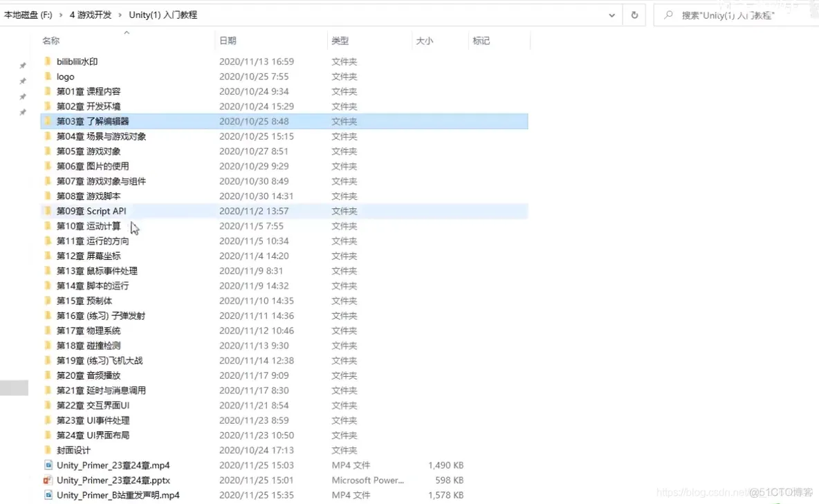The image size is (819, 504).
Task: Sort files by 名称 column header
Action: point(51,41)
